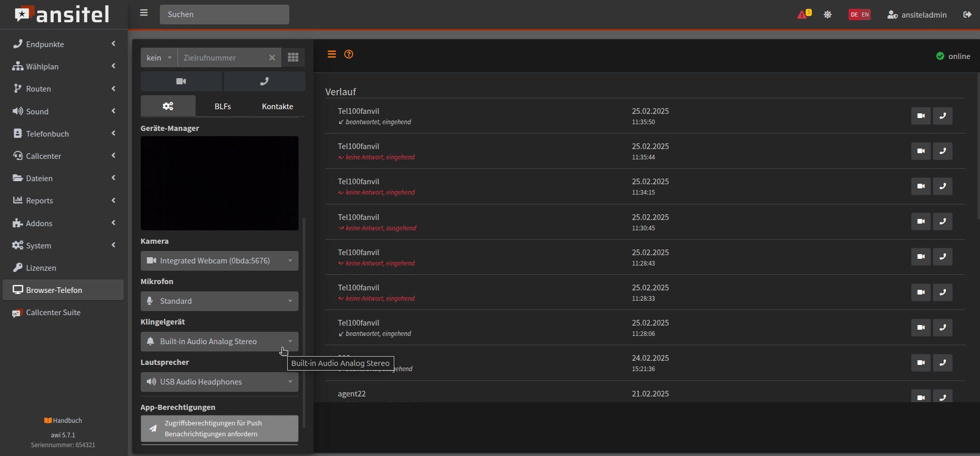
Task: Call back the 11:30:45 outgoing history entry
Action: coord(942,222)
